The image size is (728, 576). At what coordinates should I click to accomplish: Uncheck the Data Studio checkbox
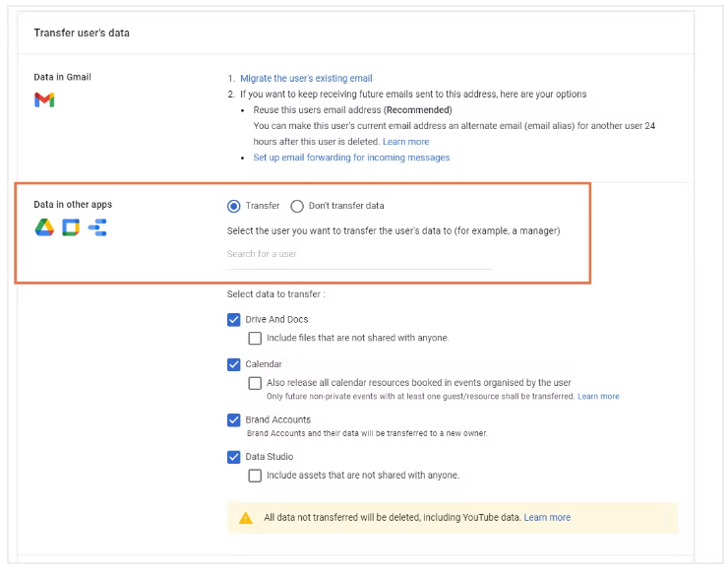234,457
